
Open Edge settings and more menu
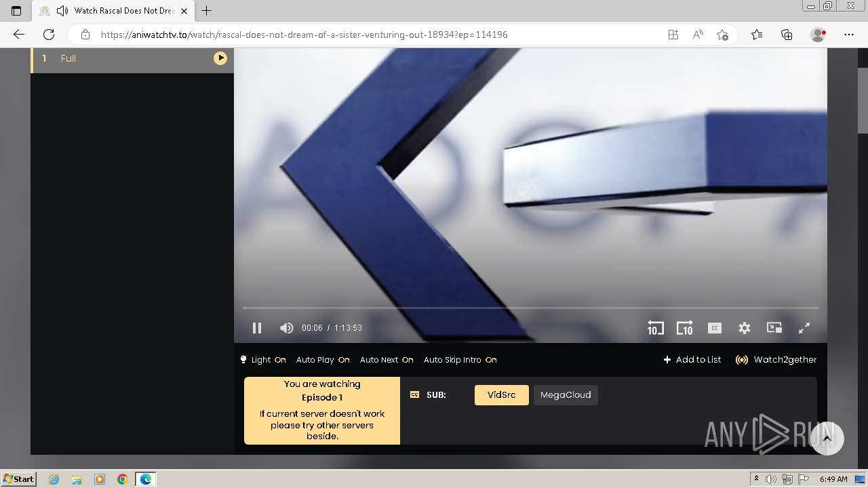click(848, 35)
